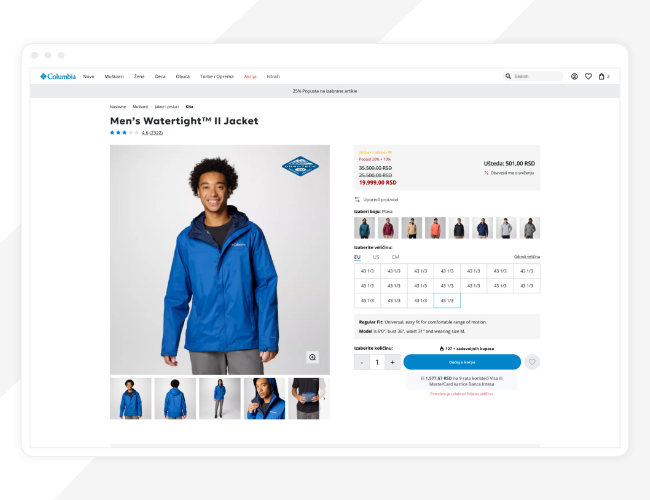650x500 pixels.
Task: Switch size chart to CM tab
Action: pyautogui.click(x=395, y=257)
